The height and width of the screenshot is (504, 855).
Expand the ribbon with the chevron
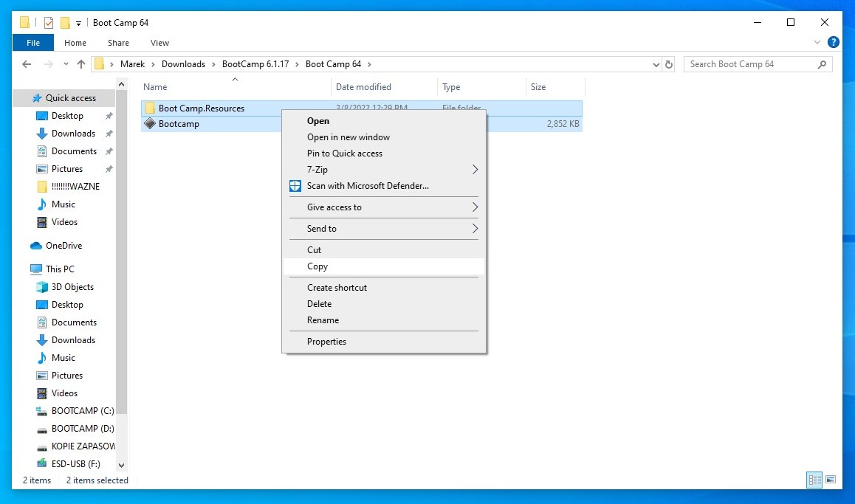tap(817, 42)
